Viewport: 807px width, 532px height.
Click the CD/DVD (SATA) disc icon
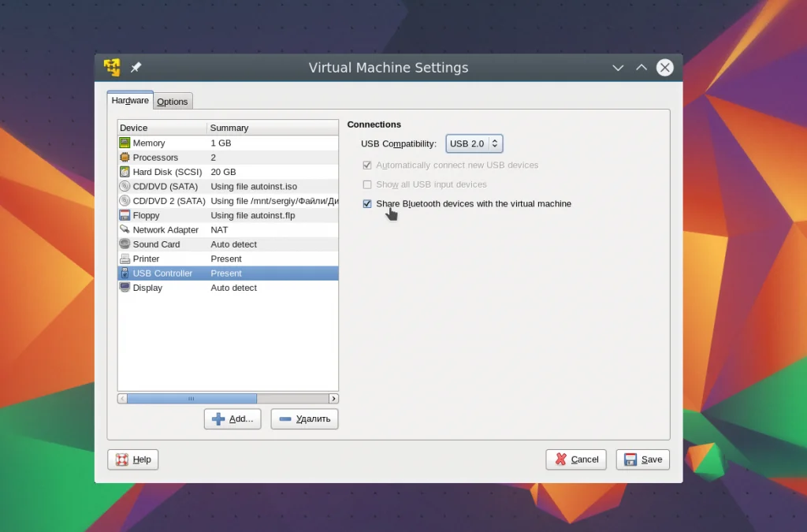(125, 187)
